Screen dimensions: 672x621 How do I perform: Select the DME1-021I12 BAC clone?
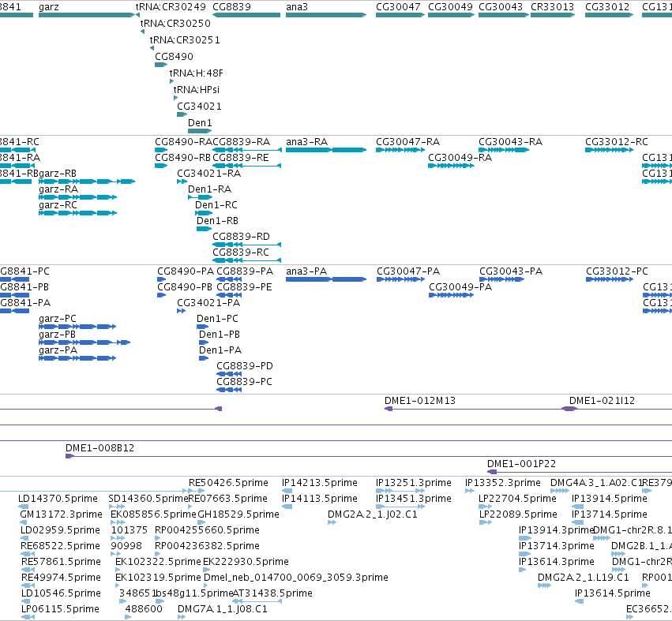617,409
